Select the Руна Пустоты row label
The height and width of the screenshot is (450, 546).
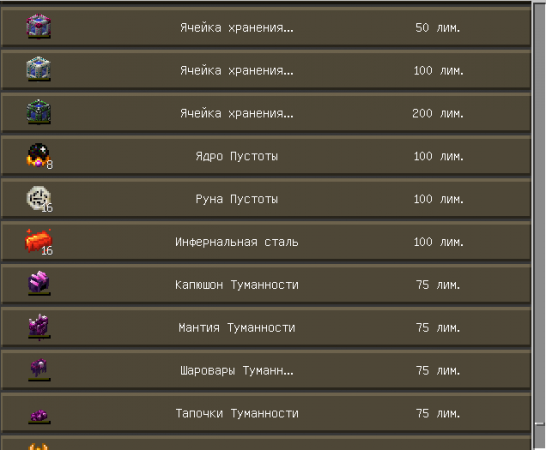(237, 199)
